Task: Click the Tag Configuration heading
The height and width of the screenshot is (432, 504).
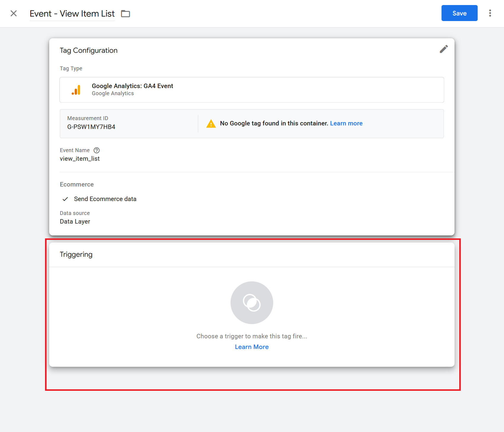Action: pyautogui.click(x=89, y=50)
